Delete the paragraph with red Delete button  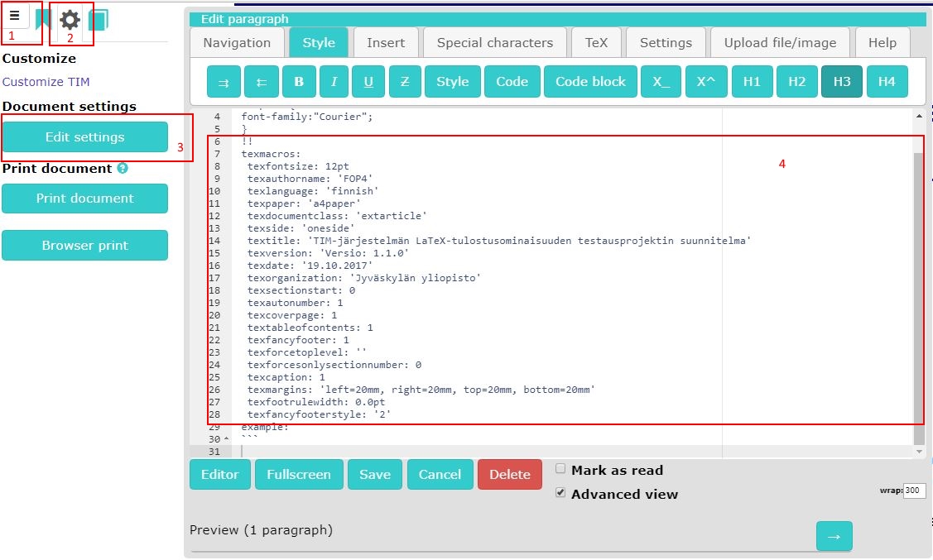point(510,475)
